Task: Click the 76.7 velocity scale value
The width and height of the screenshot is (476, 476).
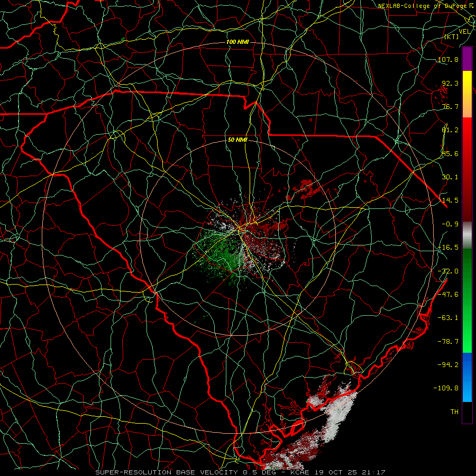Action: (450, 106)
